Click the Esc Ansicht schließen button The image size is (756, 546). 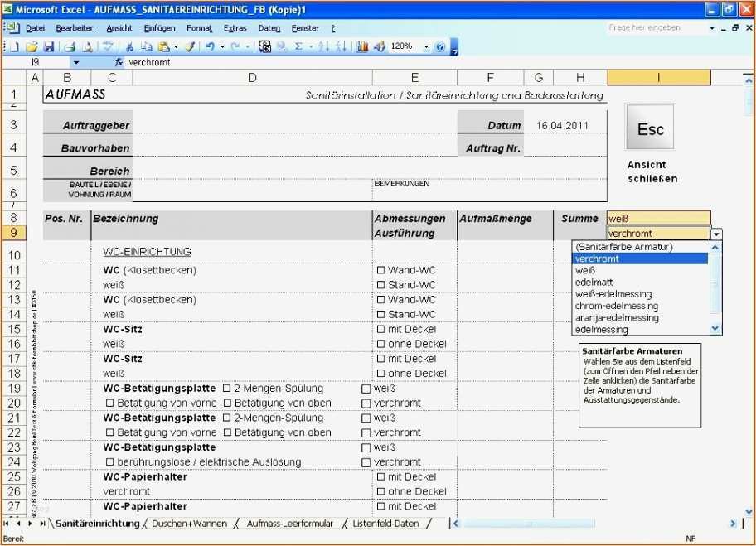(650, 128)
